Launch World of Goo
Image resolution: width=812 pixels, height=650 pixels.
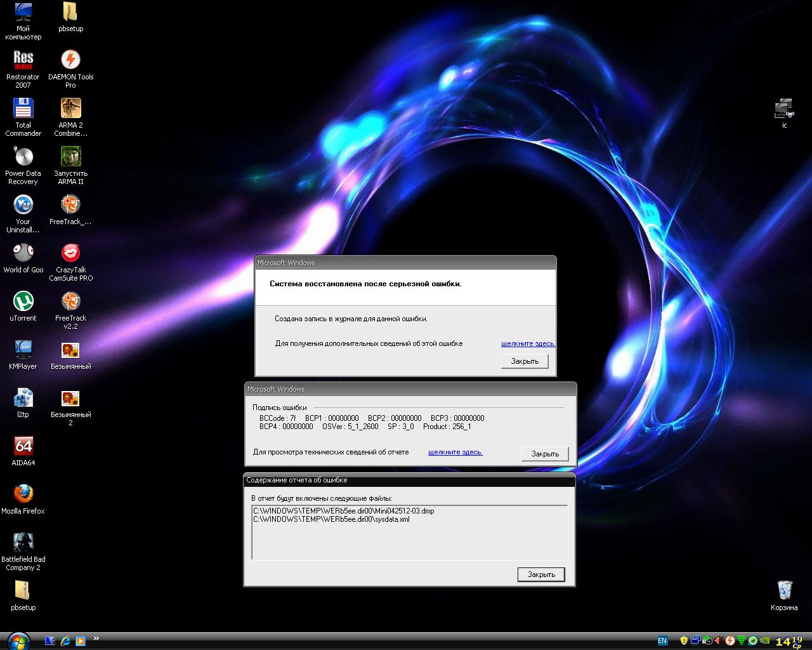(x=23, y=258)
